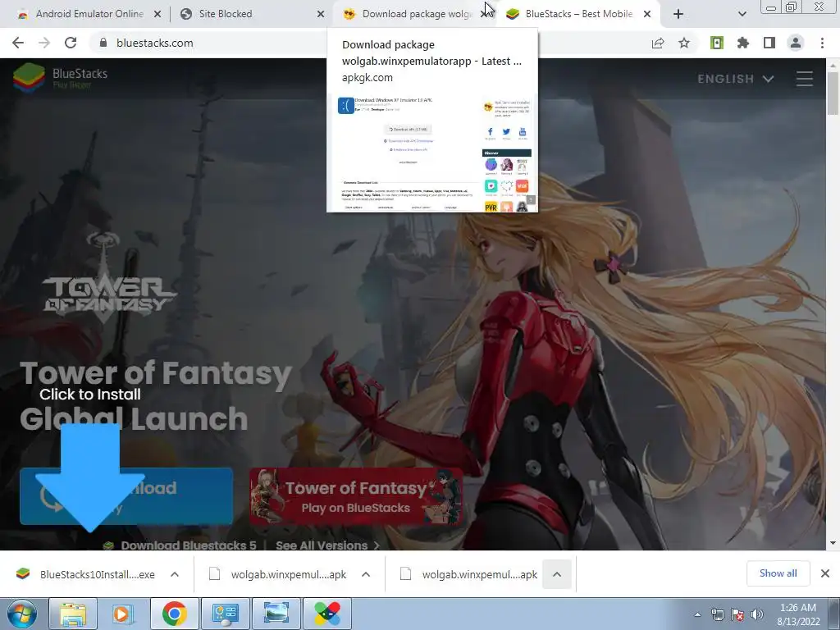The height and width of the screenshot is (630, 840).
Task: Click the blue Download BlueStacks button
Action: pyautogui.click(x=126, y=496)
